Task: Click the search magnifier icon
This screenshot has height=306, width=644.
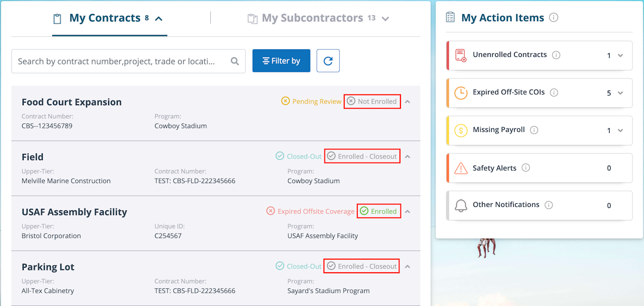Action: (x=234, y=61)
